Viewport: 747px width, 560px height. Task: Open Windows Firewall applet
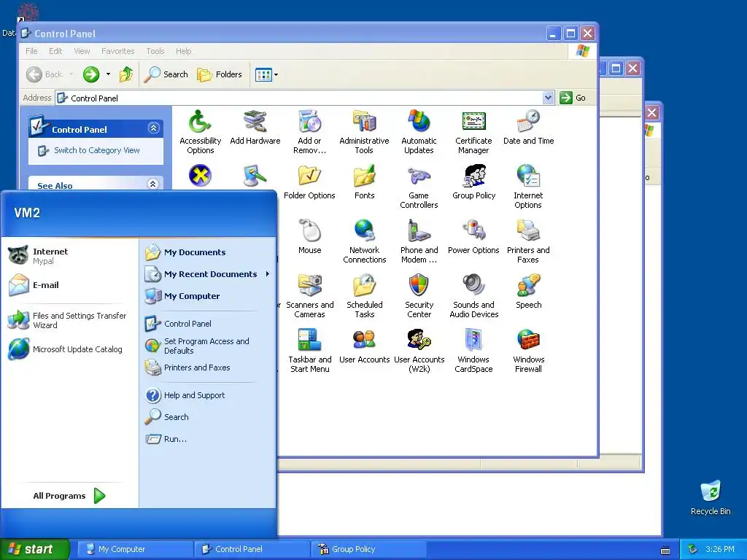528,351
